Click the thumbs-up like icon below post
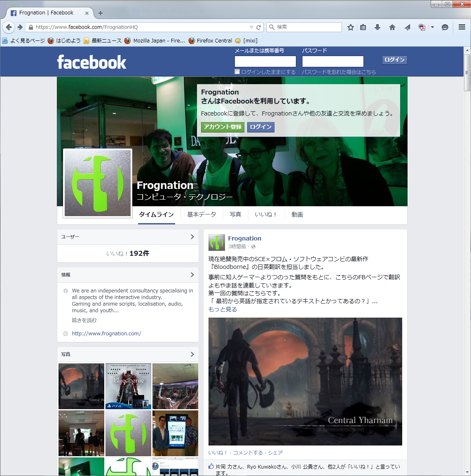The width and height of the screenshot is (471, 476). (x=211, y=466)
